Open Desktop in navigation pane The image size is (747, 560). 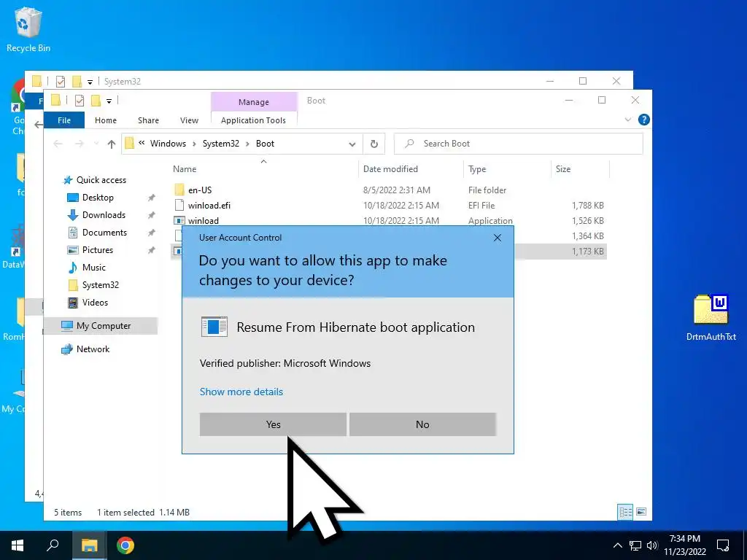pyautogui.click(x=98, y=198)
